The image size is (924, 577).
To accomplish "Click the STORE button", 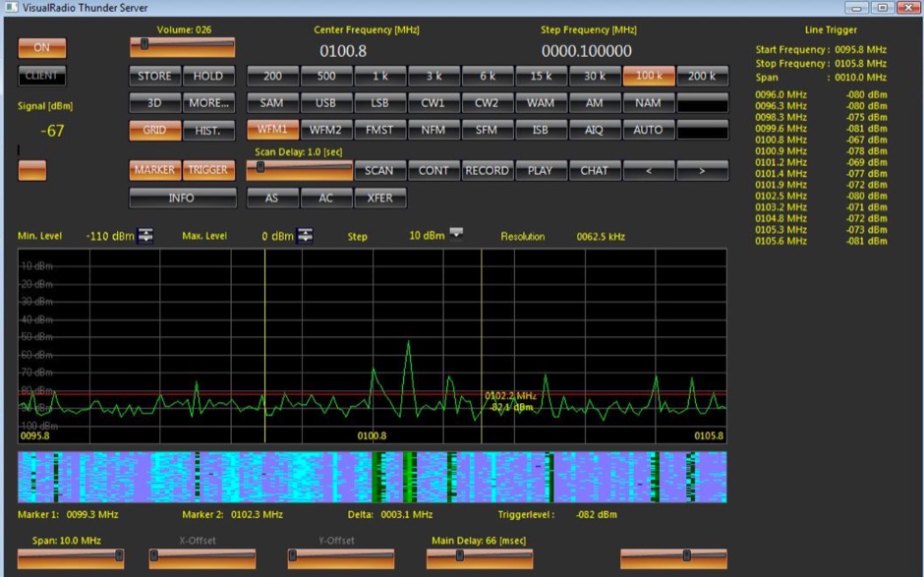I will pyautogui.click(x=154, y=76).
